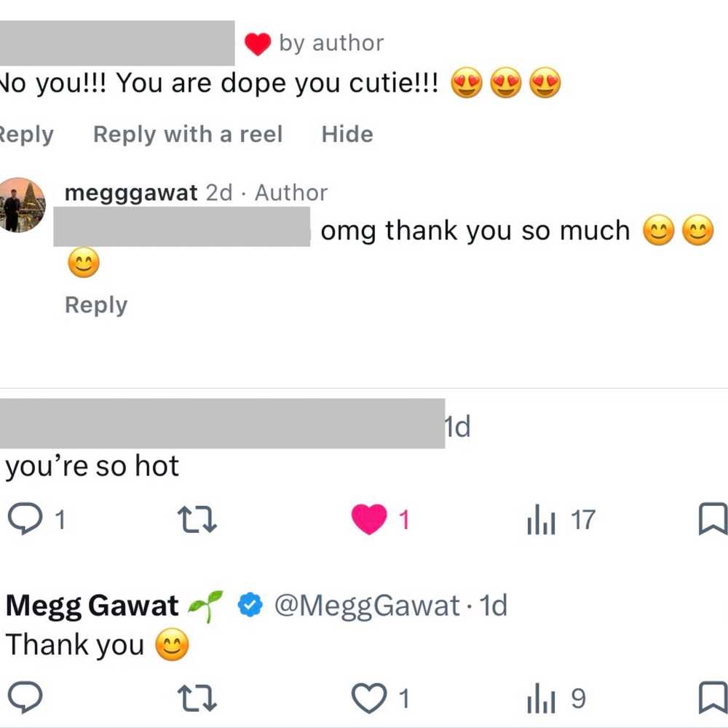Retweet the "you're so hot" post
This screenshot has height=728, width=728.
[197, 520]
